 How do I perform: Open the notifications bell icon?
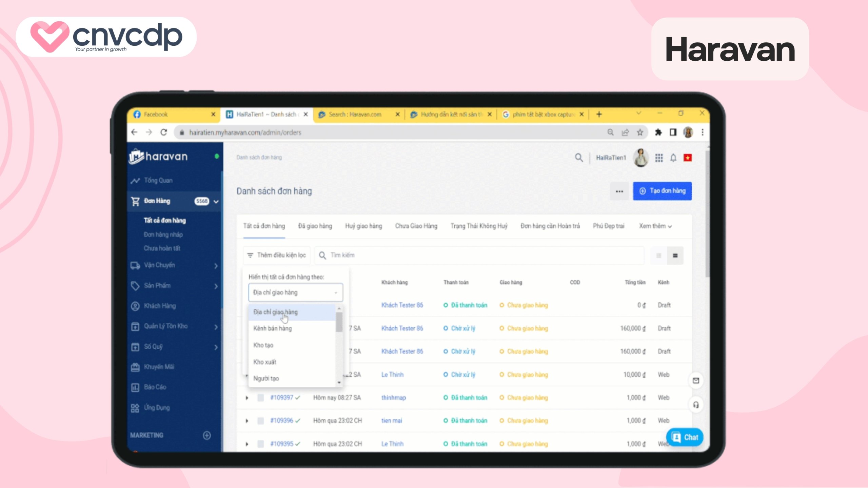(x=673, y=158)
